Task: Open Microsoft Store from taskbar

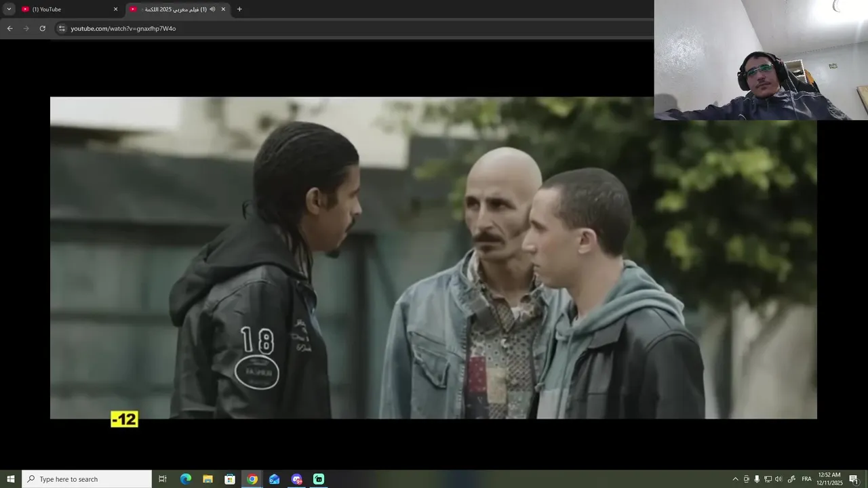Action: click(x=230, y=479)
